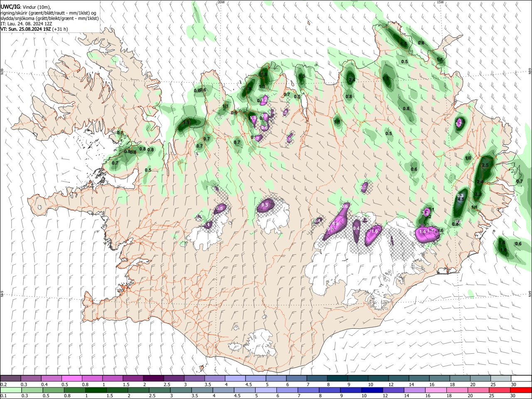
Task: Click the 4.5 precipitation value on the map
Action: coord(461,199)
